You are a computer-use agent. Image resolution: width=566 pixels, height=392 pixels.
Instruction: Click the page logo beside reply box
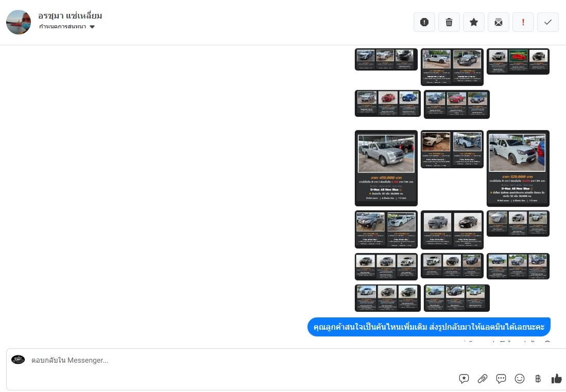18,360
